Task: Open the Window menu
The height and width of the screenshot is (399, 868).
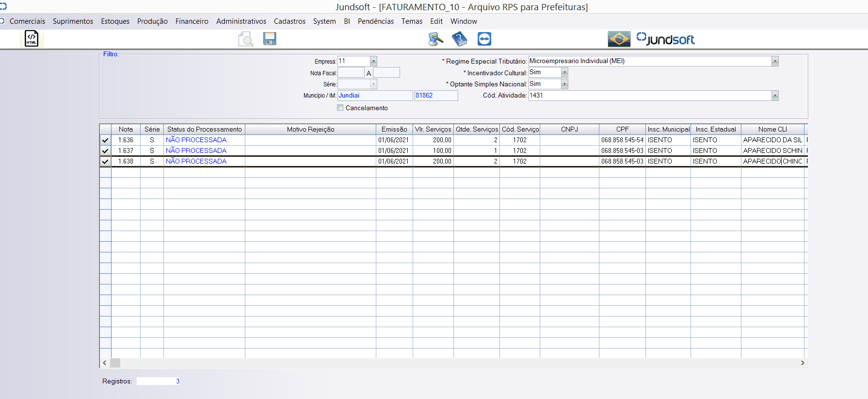Action: click(x=464, y=21)
